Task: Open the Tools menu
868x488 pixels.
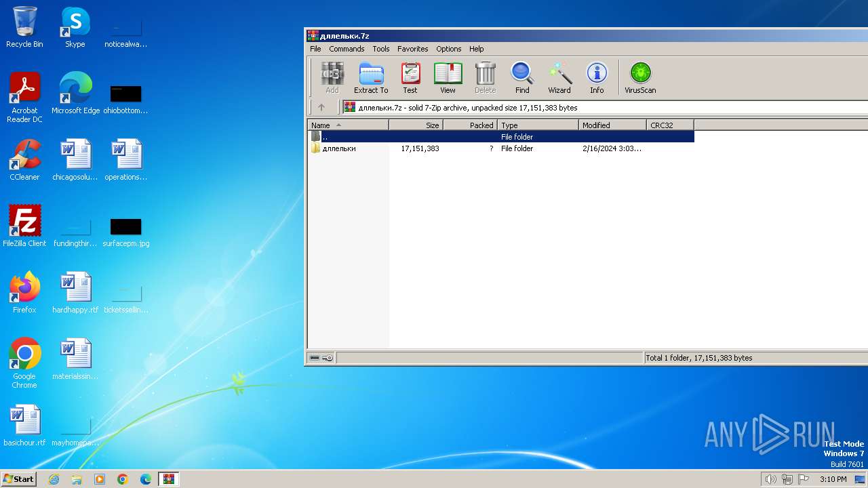Action: 381,49
